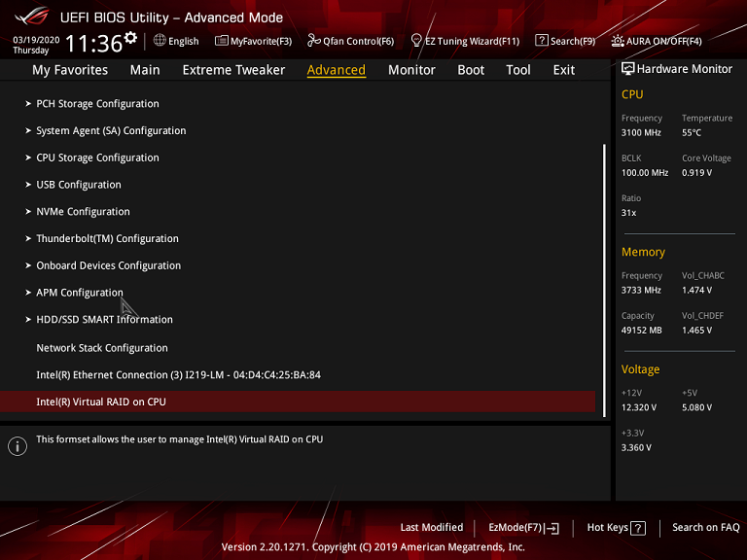
Task: Expand NVMe Configuration arrow
Action: [28, 211]
